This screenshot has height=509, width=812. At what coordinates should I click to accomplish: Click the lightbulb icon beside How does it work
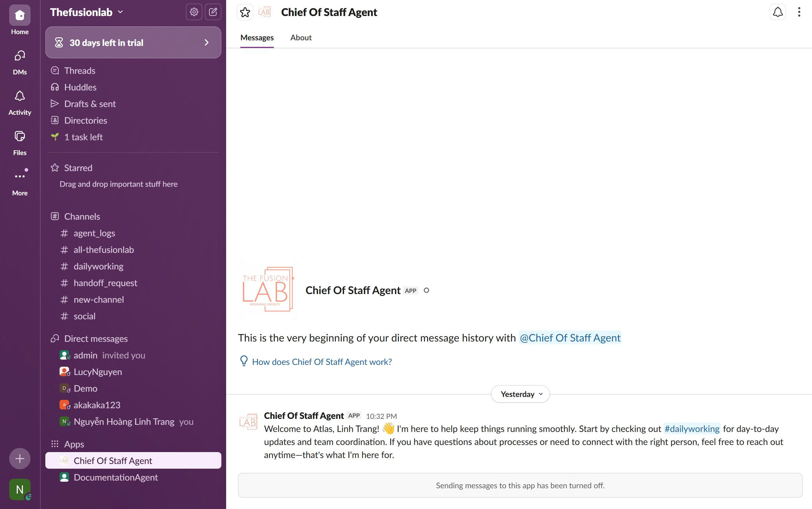pos(244,361)
